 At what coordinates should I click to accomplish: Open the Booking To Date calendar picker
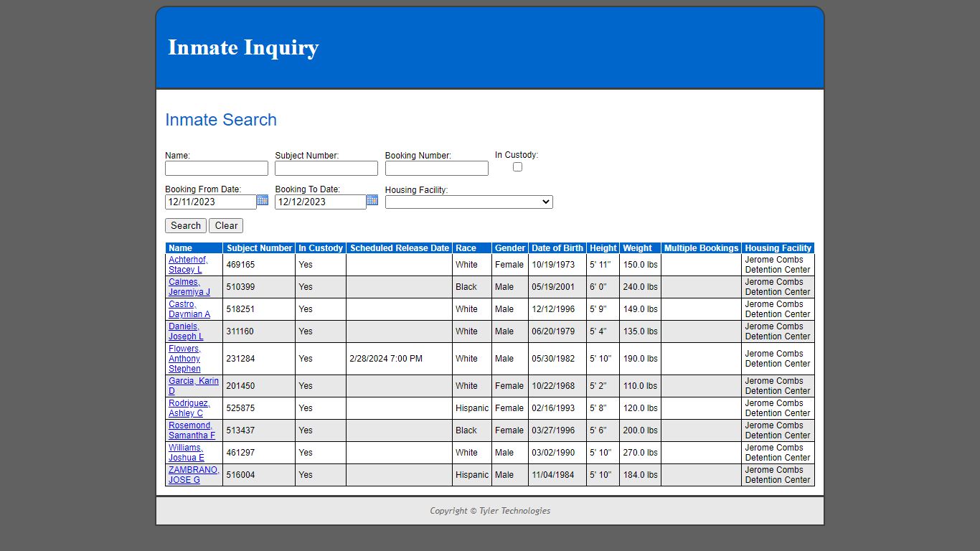372,200
